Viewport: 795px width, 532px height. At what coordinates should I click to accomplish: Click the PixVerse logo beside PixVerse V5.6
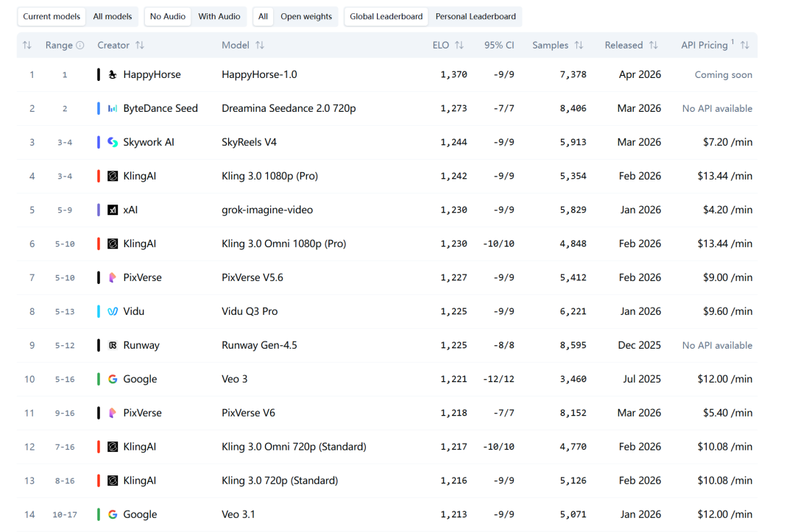[x=113, y=277]
